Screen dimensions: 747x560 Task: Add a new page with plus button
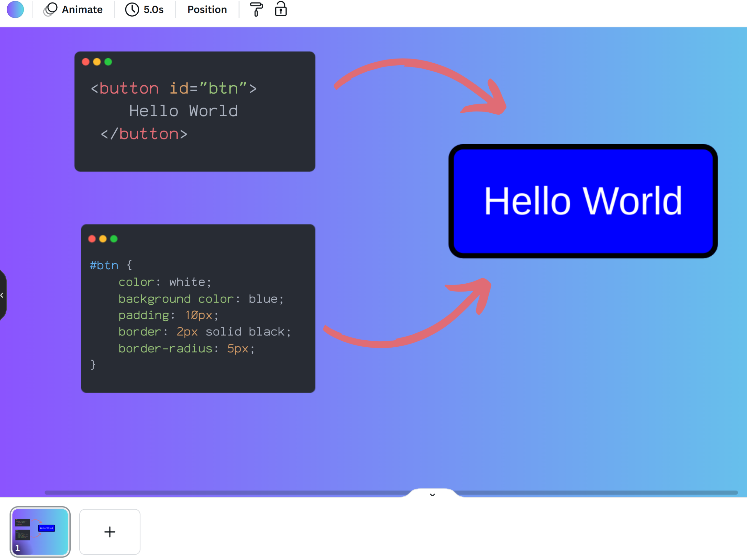(110, 532)
